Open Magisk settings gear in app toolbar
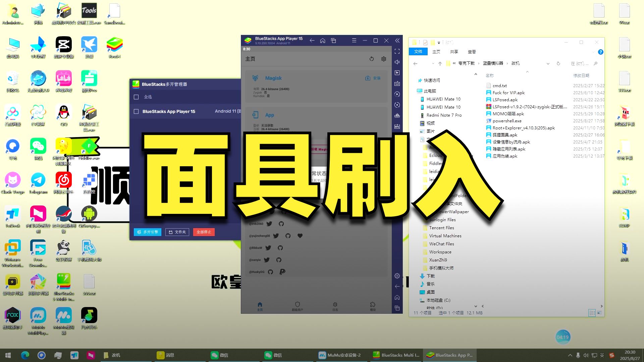 [383, 59]
